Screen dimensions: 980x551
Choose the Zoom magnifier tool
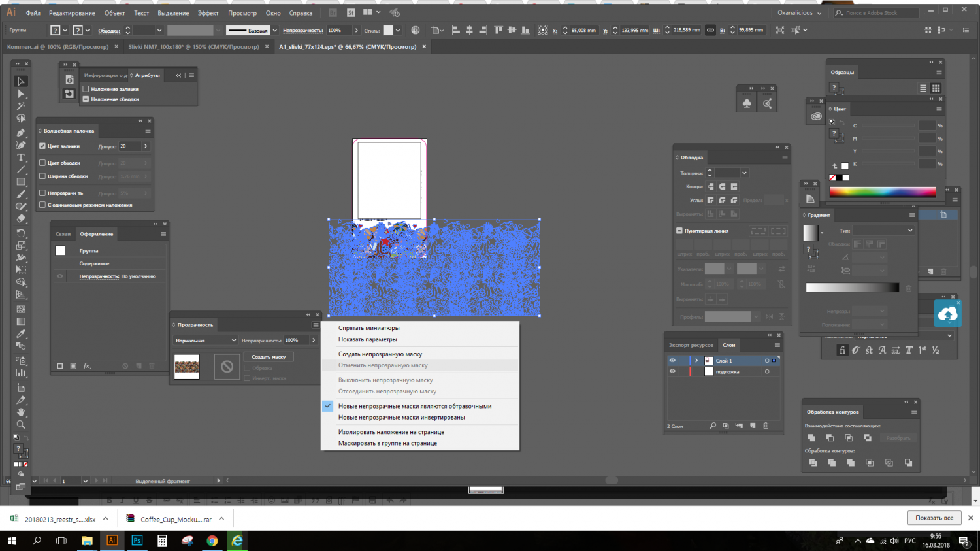coord(21,425)
